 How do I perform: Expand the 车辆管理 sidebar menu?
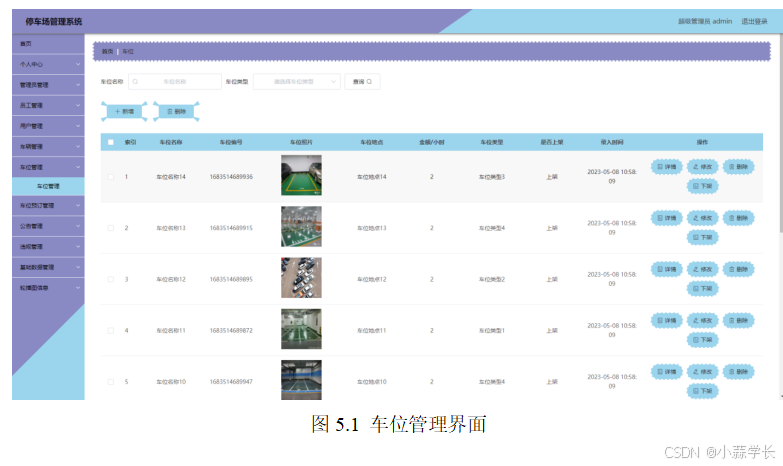click(47, 146)
